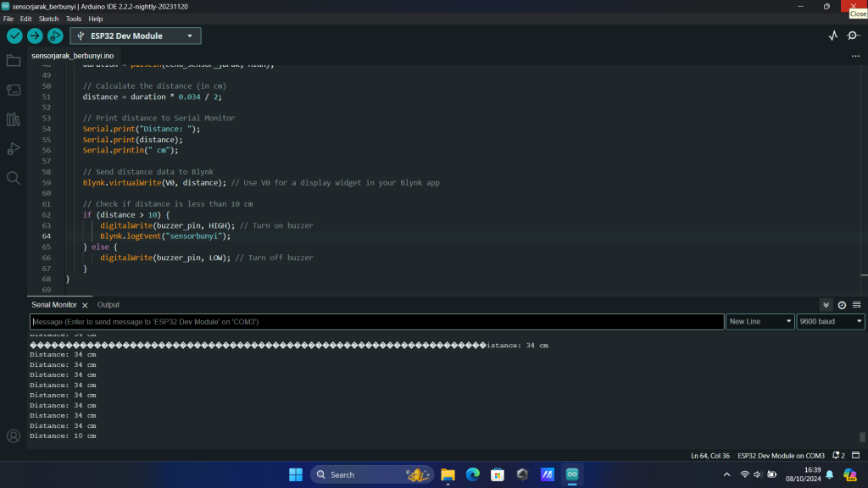The width and height of the screenshot is (868, 488).
Task: Open the Search sidebar icon
Action: [14, 178]
